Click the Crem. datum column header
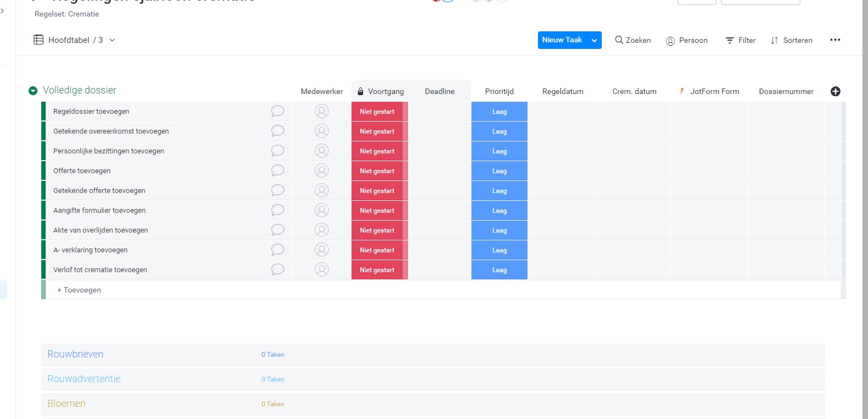868x419 pixels. (x=634, y=91)
